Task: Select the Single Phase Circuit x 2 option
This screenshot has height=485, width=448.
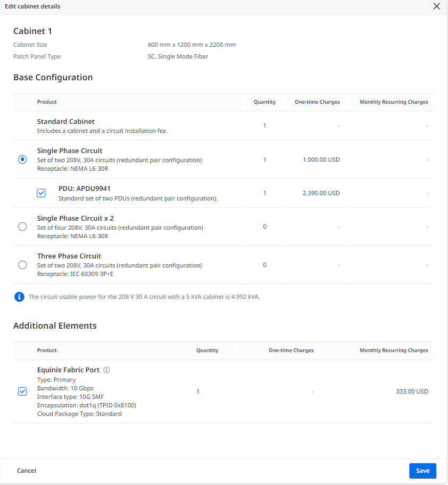Action: point(22,227)
